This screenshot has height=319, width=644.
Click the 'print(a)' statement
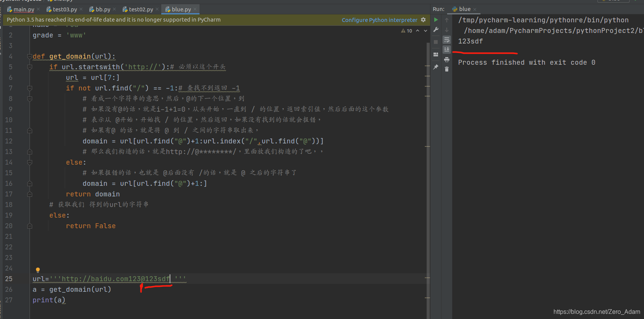[49, 300]
